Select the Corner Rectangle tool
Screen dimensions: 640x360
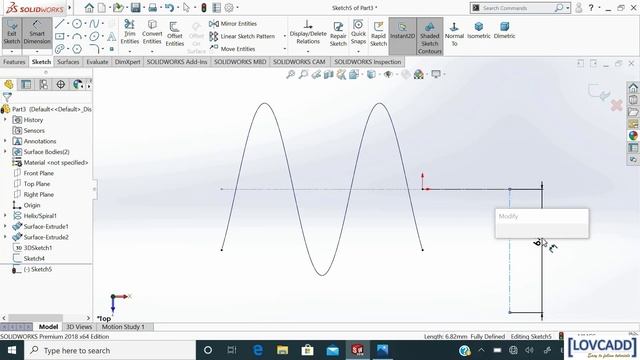tap(60, 36)
